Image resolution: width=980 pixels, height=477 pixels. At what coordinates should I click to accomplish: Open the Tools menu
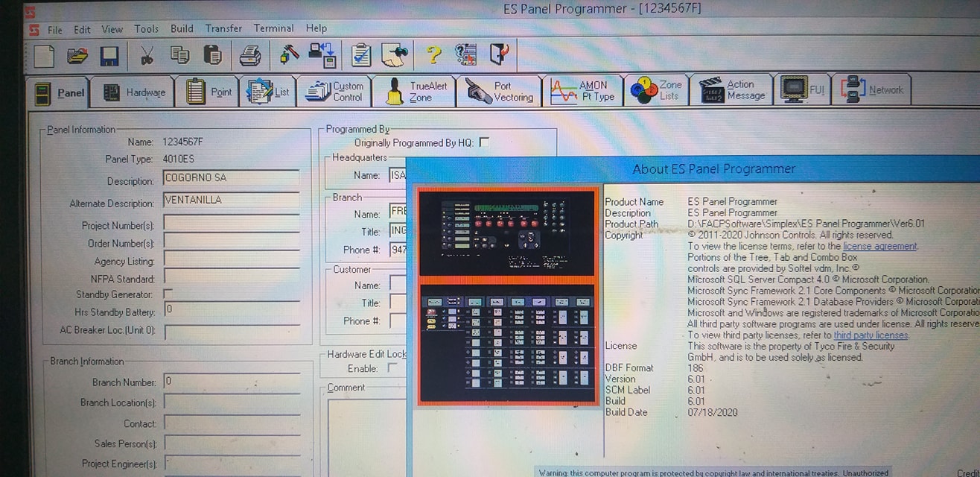pyautogui.click(x=147, y=29)
